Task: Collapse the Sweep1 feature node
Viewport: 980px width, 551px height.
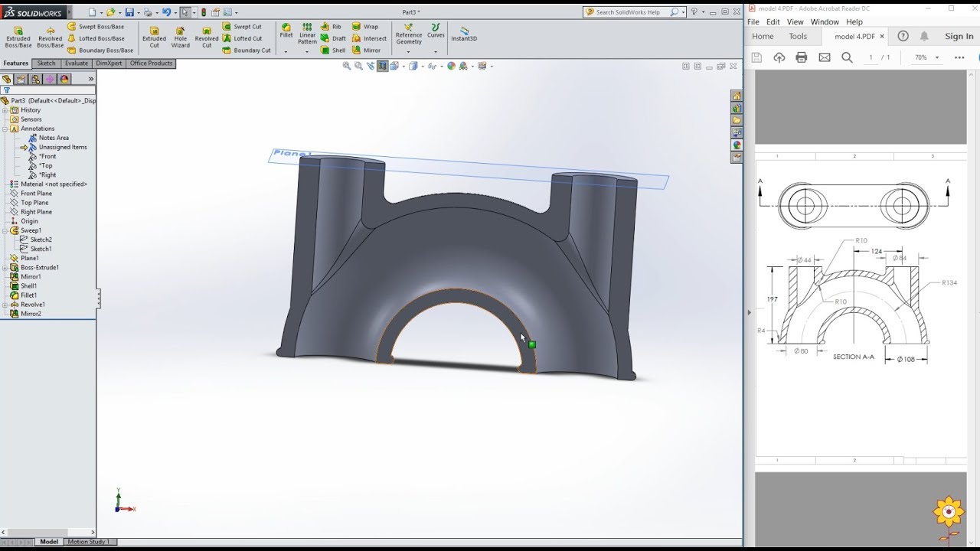Action: pos(5,230)
